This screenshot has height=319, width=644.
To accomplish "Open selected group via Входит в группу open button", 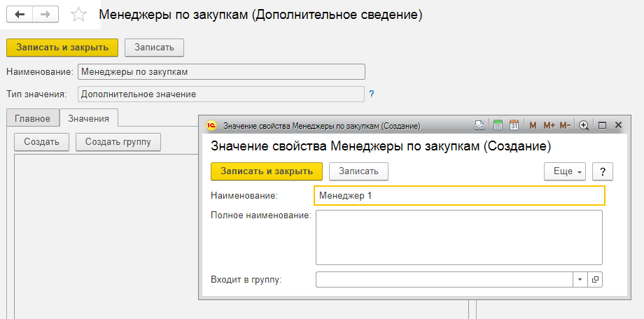I will 596,279.
